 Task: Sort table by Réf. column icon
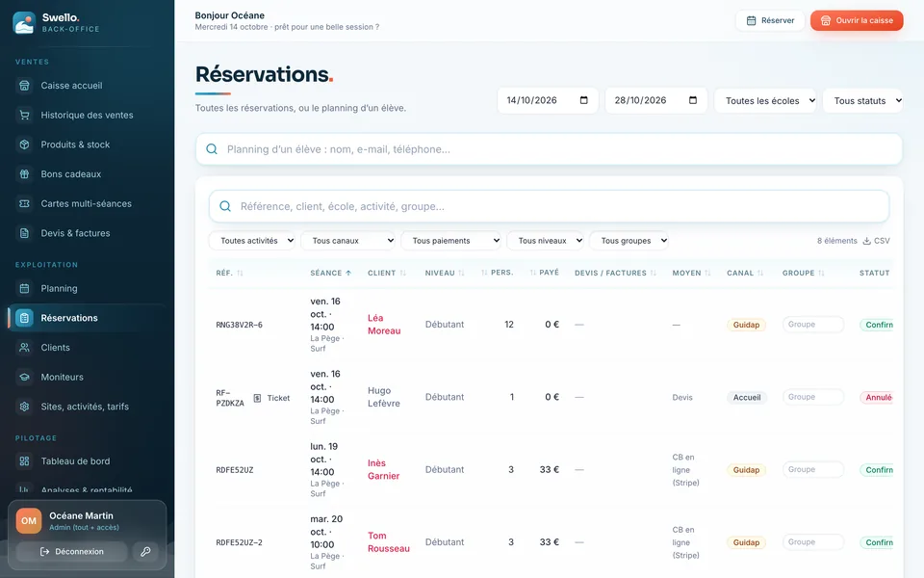coord(240,273)
